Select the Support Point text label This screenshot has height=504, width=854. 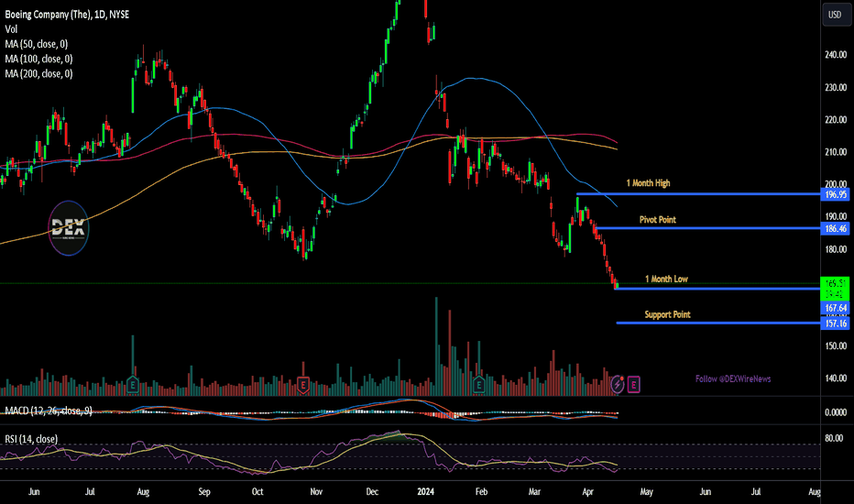click(x=667, y=314)
